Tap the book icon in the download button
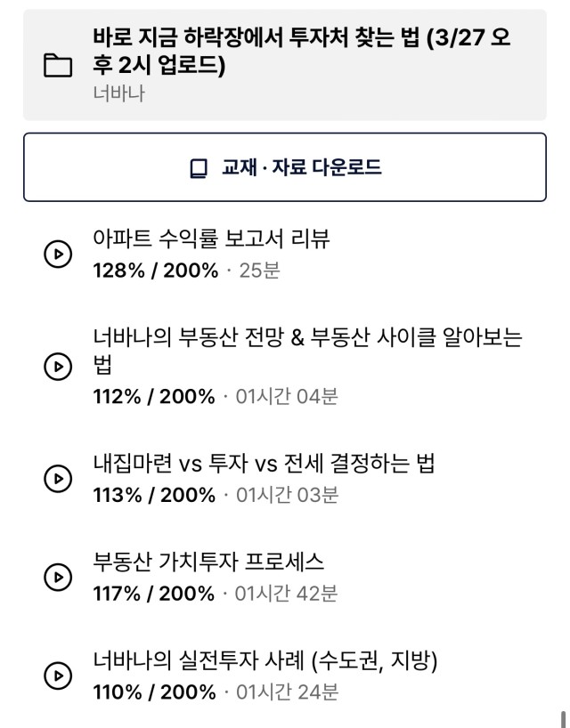 [199, 168]
